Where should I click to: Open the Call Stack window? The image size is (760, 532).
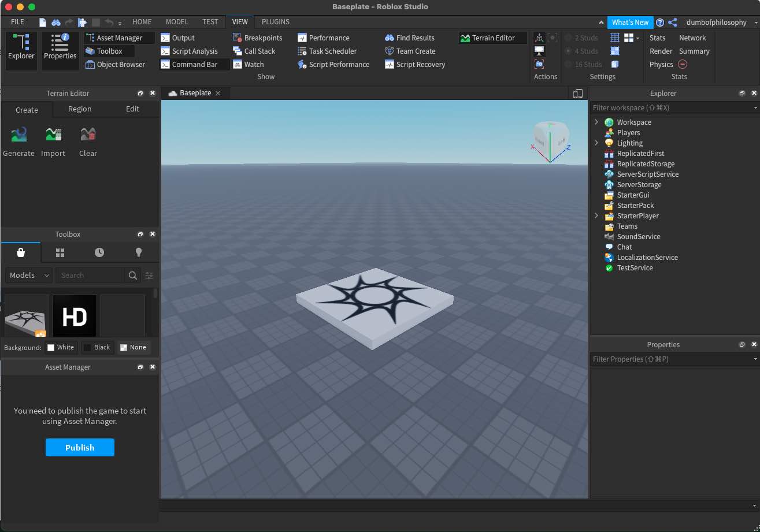[254, 51]
